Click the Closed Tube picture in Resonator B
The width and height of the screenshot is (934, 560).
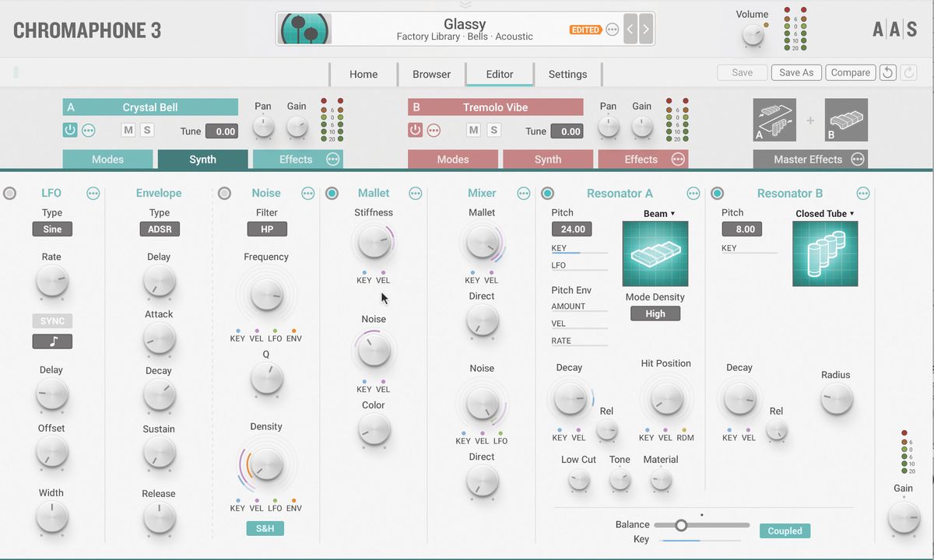pos(825,254)
